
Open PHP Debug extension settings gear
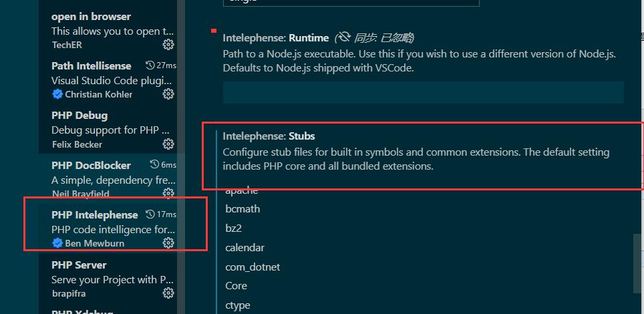[x=168, y=144]
